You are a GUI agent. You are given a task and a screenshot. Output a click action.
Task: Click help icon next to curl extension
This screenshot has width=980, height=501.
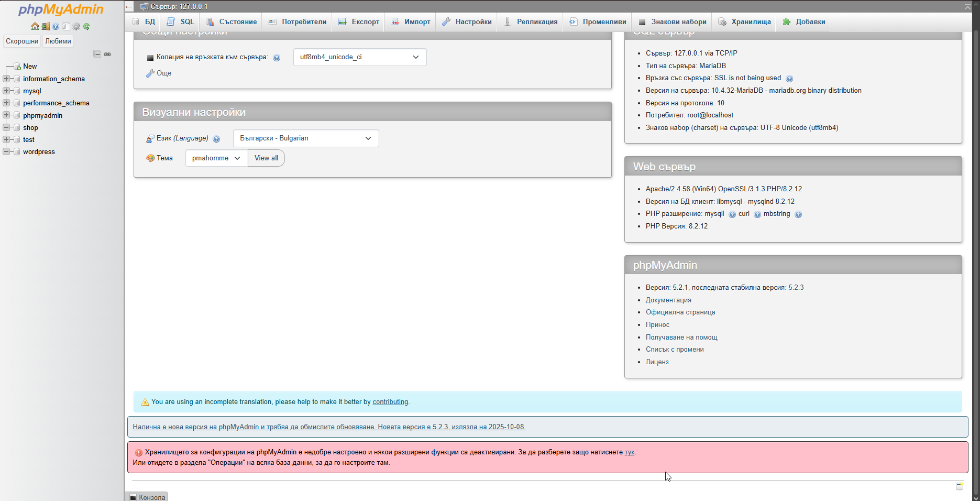(x=757, y=214)
